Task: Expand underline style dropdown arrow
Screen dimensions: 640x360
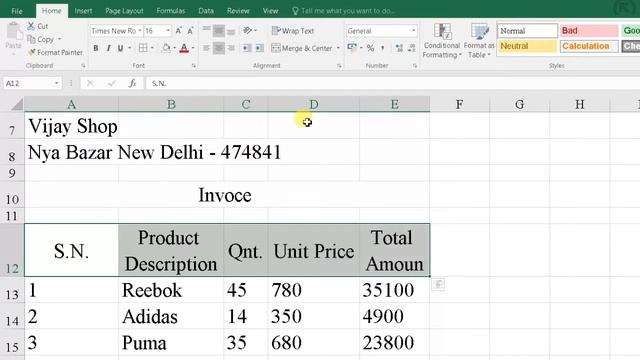Action: tap(130, 48)
